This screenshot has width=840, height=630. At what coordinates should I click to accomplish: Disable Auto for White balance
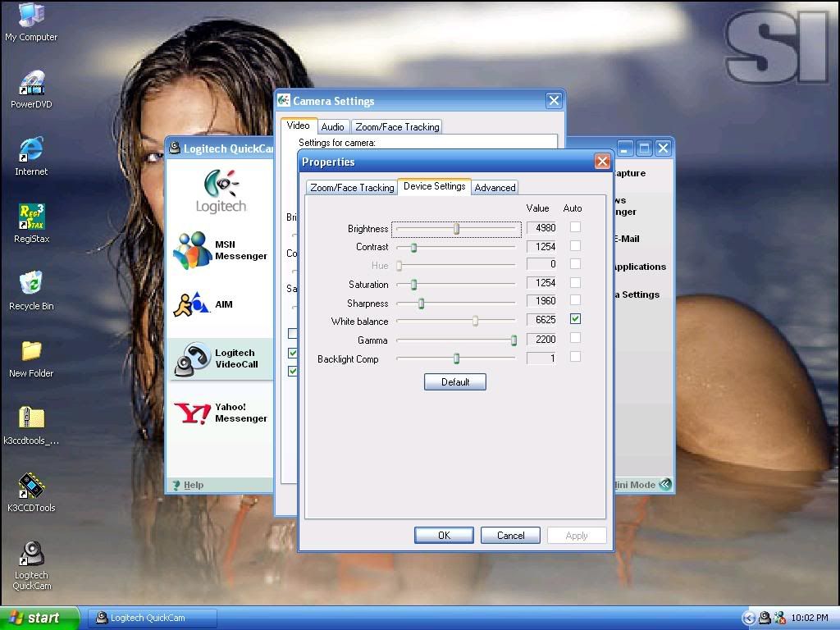tap(575, 319)
